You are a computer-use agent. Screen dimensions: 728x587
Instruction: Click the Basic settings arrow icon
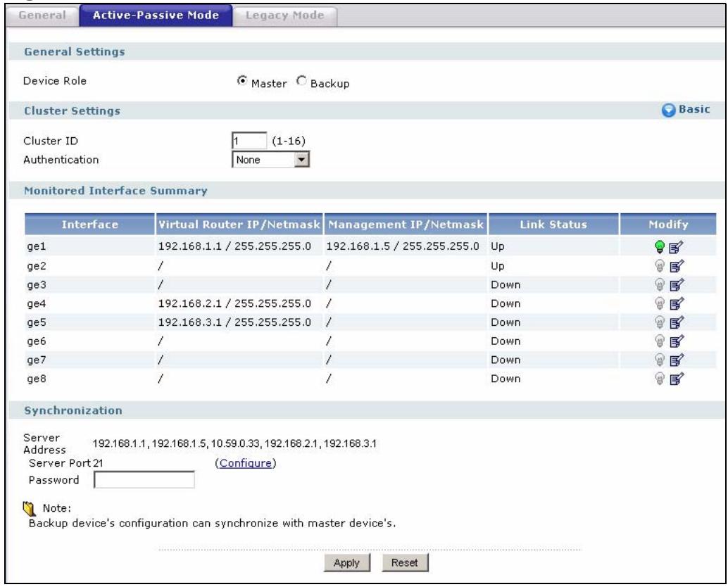[668, 110]
